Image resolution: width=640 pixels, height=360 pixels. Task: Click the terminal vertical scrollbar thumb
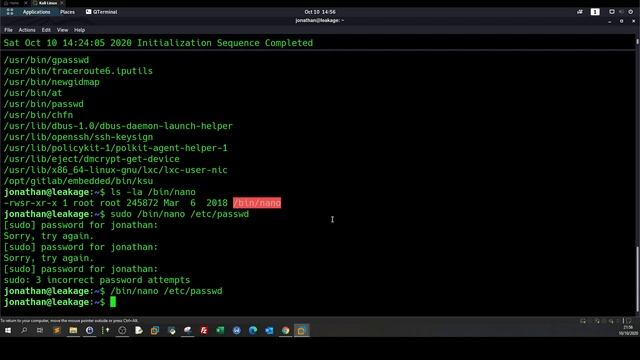[637, 279]
